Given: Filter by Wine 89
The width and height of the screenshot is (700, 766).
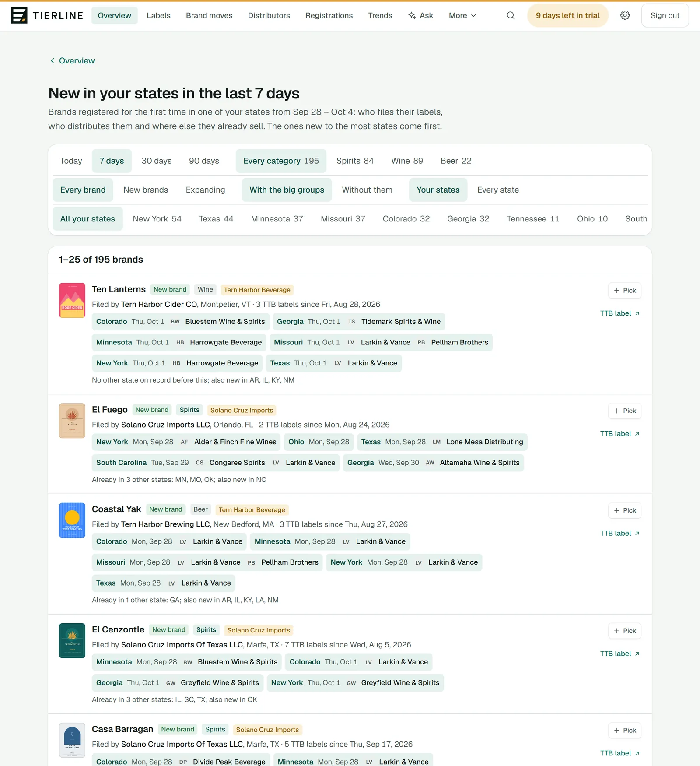Looking at the screenshot, I should tap(407, 161).
